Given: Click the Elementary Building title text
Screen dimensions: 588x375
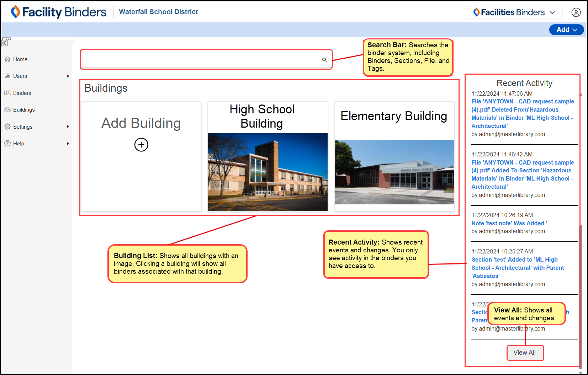Looking at the screenshot, I should coord(394,116).
